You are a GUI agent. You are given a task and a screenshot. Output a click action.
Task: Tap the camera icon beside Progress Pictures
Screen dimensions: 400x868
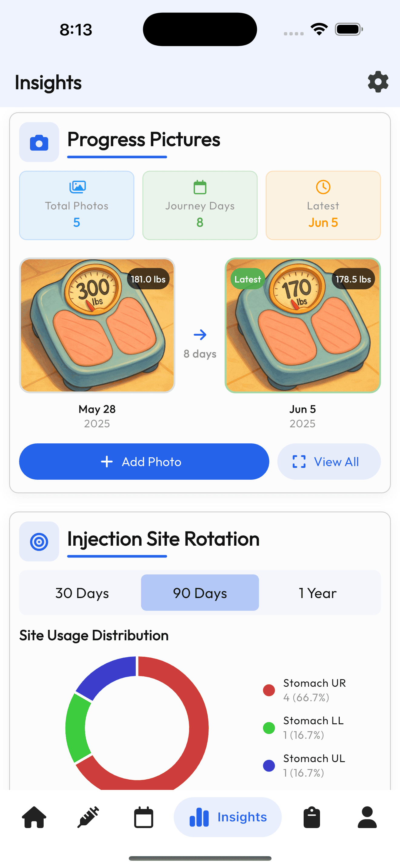pos(39,142)
